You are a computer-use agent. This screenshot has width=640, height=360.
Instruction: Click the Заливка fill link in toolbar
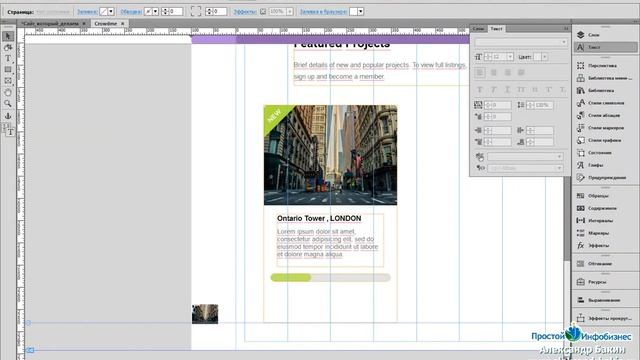coord(87,12)
